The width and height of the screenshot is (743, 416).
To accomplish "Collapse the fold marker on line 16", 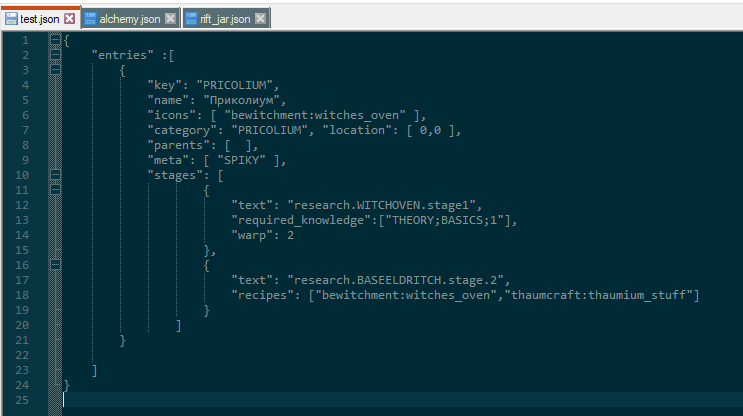I will [55, 265].
